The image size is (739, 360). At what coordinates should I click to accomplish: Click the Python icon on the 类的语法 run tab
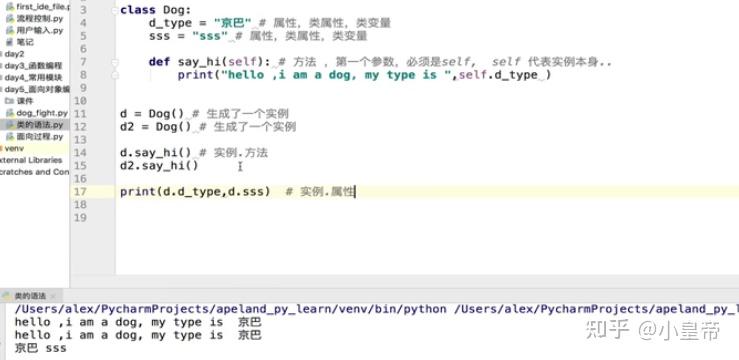[7, 296]
